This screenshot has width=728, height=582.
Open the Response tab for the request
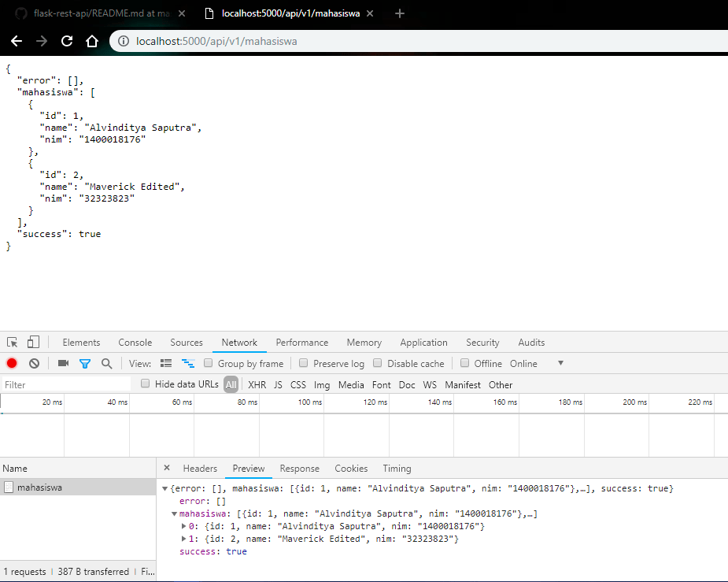[x=299, y=468]
